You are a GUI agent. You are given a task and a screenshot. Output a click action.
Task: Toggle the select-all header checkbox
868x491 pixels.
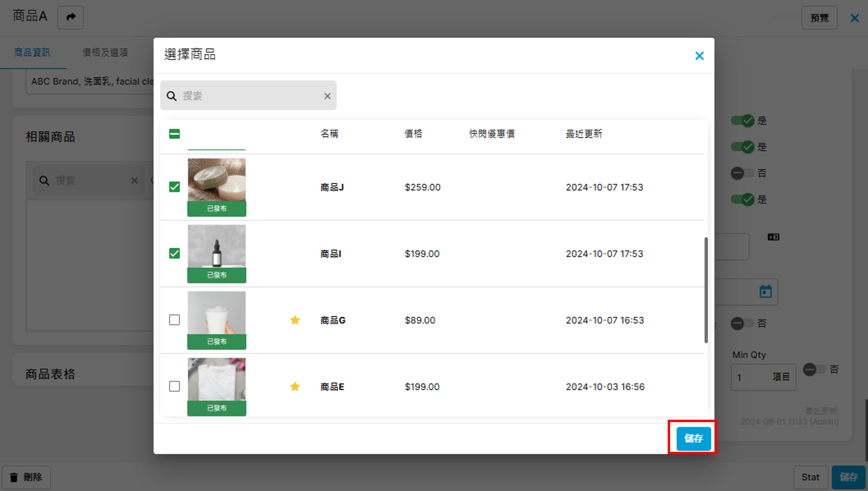174,134
